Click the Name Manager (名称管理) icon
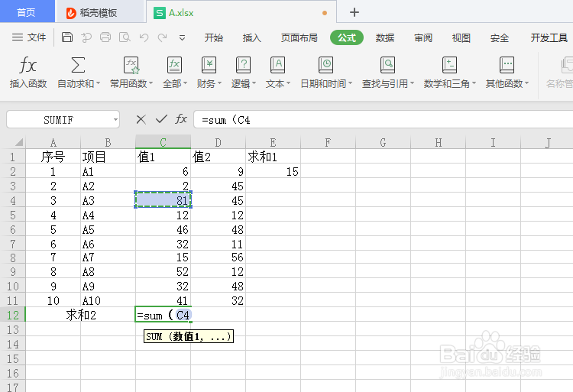573x392 pixels. point(566,66)
